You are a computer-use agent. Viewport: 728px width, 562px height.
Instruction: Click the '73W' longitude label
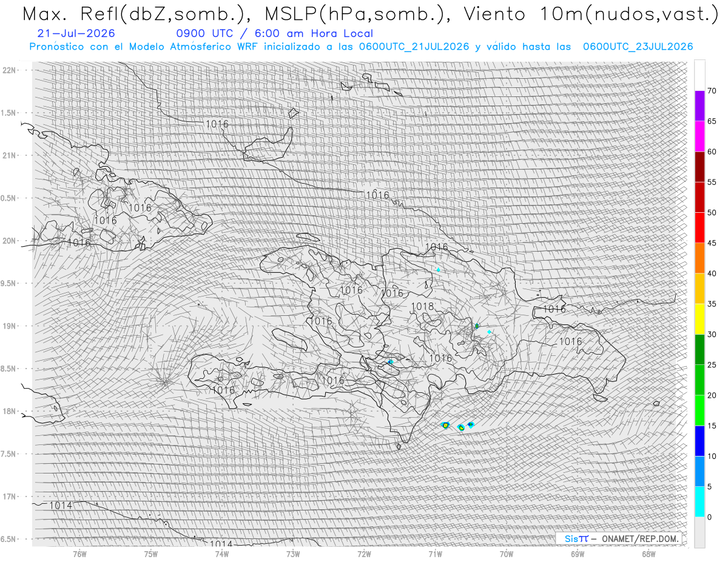[x=293, y=554]
